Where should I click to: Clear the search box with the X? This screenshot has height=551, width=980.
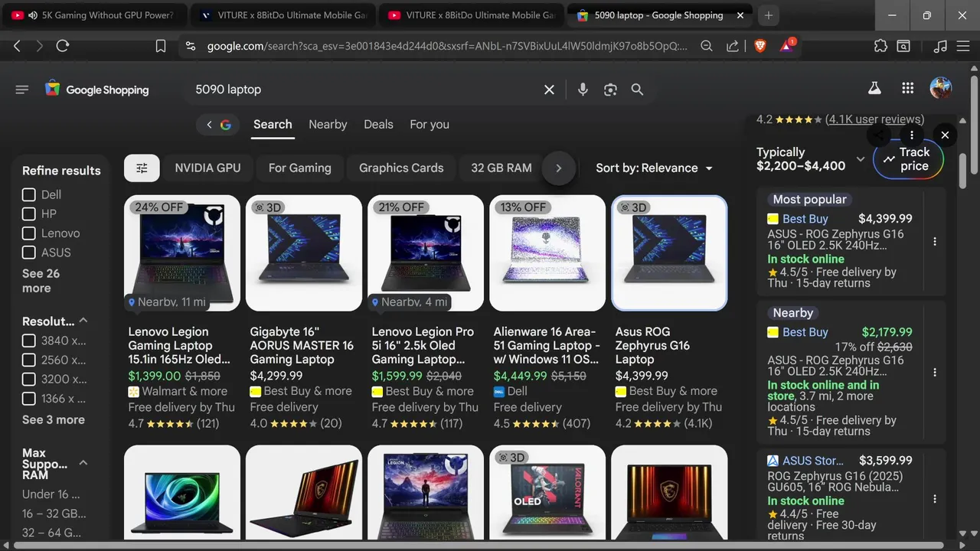[549, 90]
